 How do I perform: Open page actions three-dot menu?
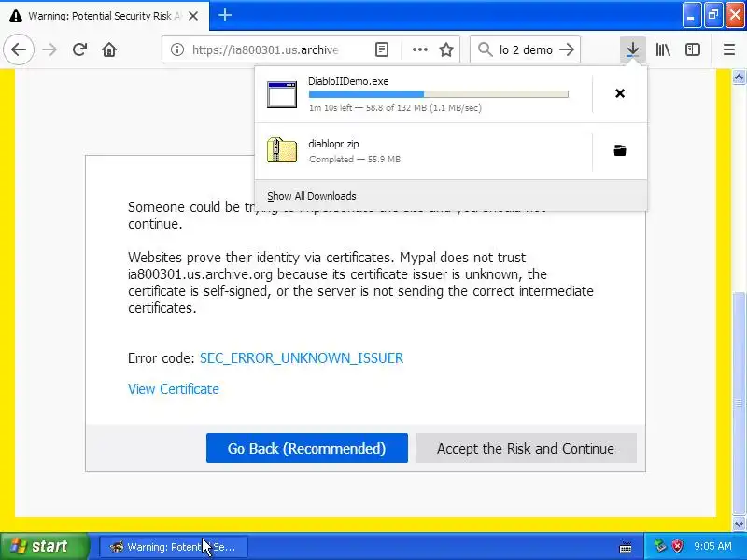tap(419, 49)
